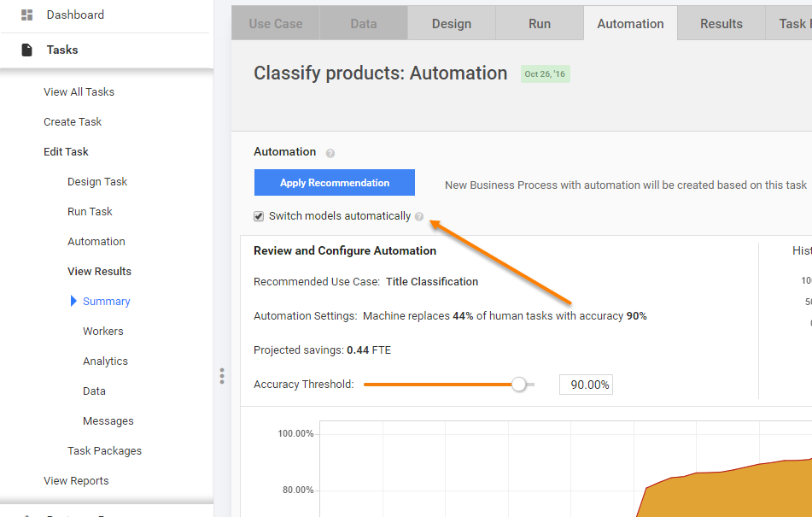Open View Reports in sidebar
The width and height of the screenshot is (812, 517).
(76, 481)
